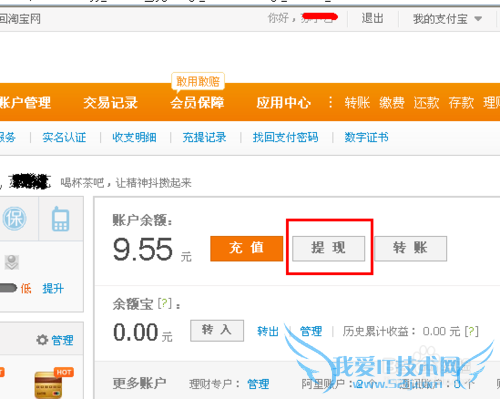
Task: Click 管理 next to 理财专户
Action: 258,384
